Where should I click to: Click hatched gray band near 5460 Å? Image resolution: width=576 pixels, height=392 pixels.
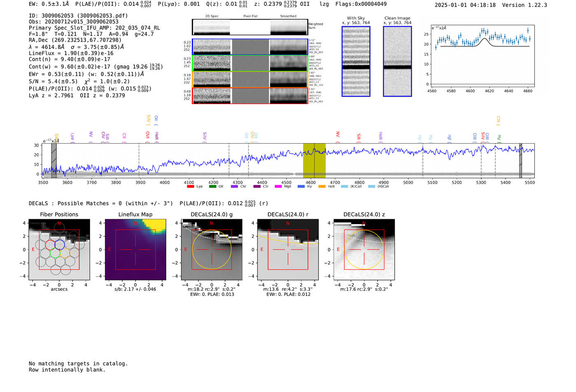point(520,160)
